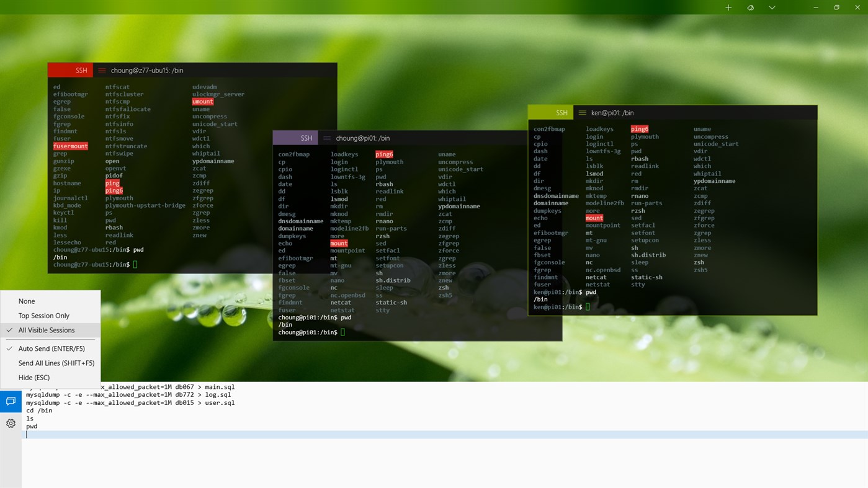Click the 'cd /bin' line in command editor
Screen dimensions: 868x488
pyautogui.click(x=39, y=410)
